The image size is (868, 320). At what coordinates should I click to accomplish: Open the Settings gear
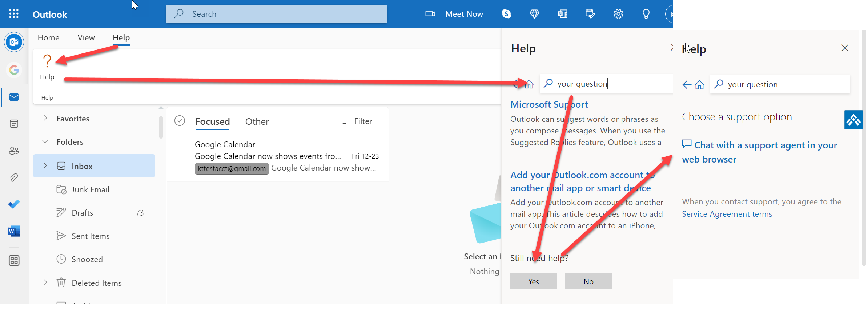pos(618,14)
